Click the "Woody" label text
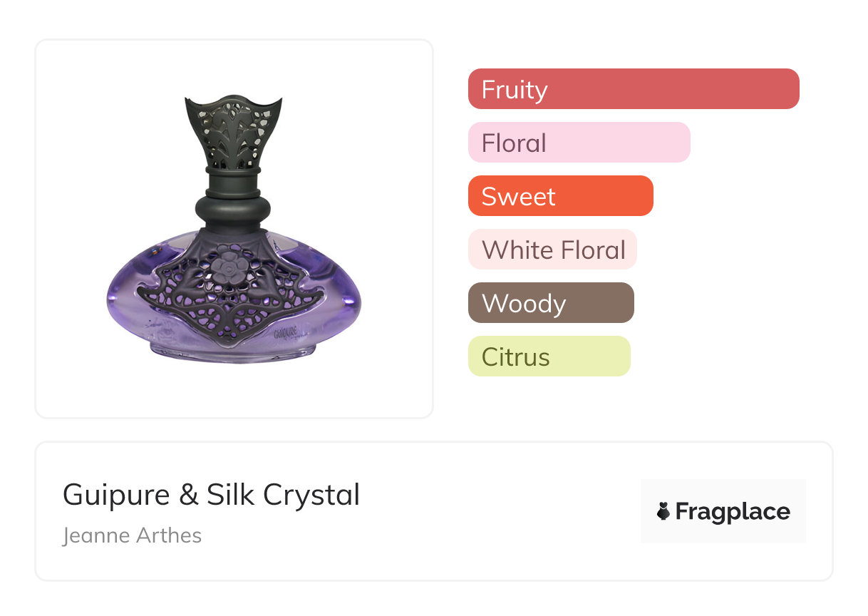 pos(524,304)
